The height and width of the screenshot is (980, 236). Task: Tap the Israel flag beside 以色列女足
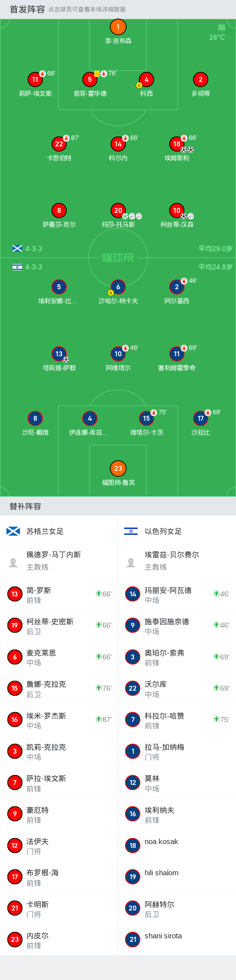tap(131, 531)
